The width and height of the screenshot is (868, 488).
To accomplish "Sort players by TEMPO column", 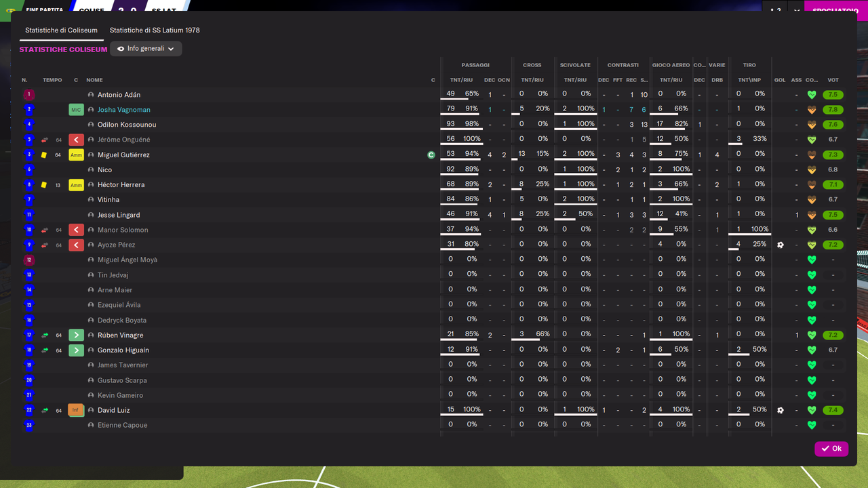I will [52, 80].
